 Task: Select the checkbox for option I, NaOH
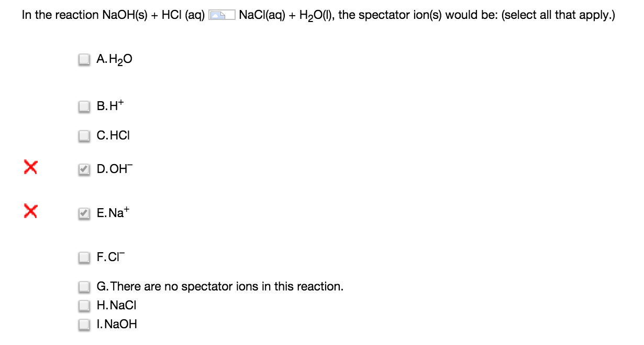coord(84,325)
